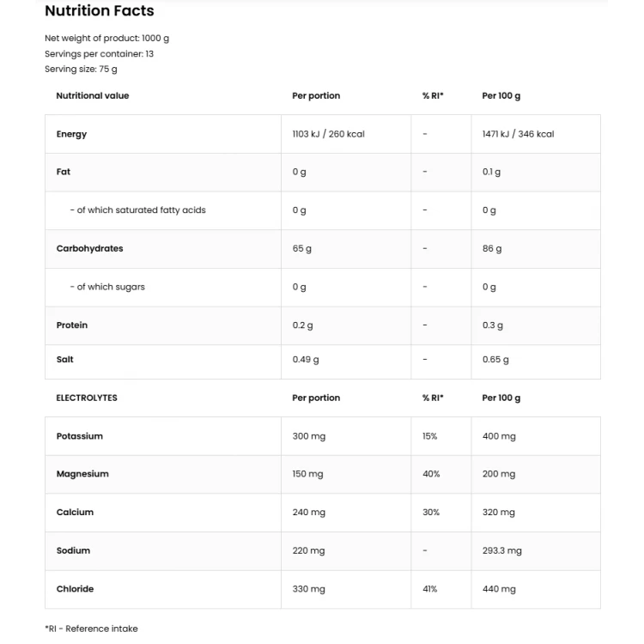Click the Protein row label
This screenshot has width=644, height=644.
point(72,325)
